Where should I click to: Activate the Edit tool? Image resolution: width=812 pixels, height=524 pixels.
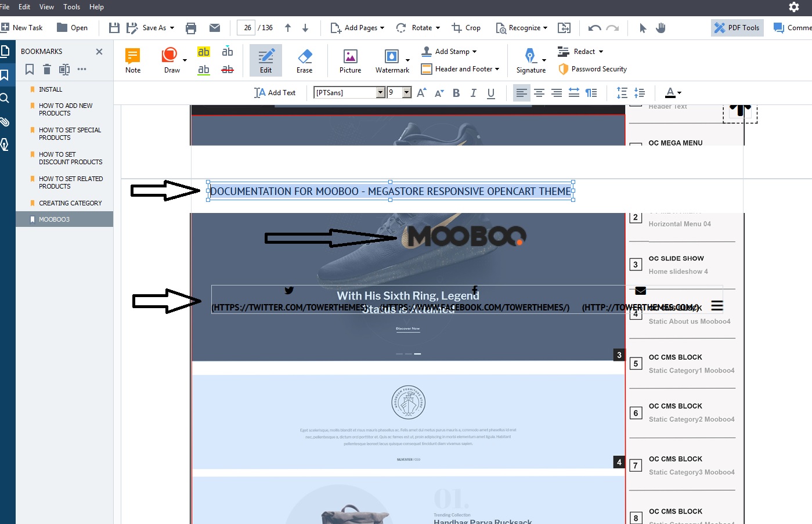tap(266, 60)
